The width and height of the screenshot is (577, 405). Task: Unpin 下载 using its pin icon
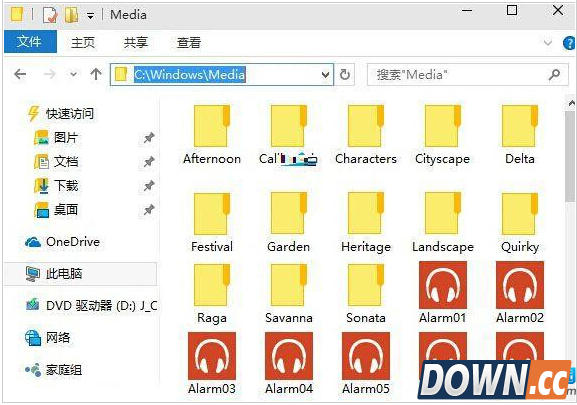point(149,186)
